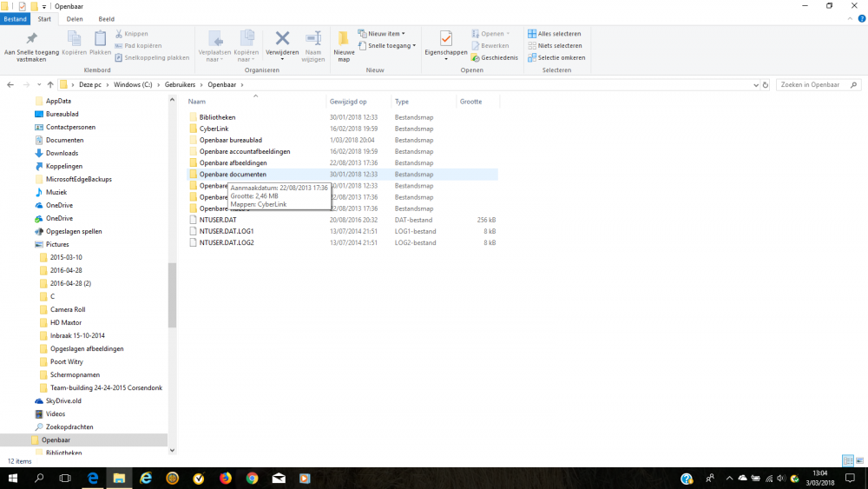Open the Verwijderen delete dropdown
Screen dimensions: 868x489
coord(282,57)
